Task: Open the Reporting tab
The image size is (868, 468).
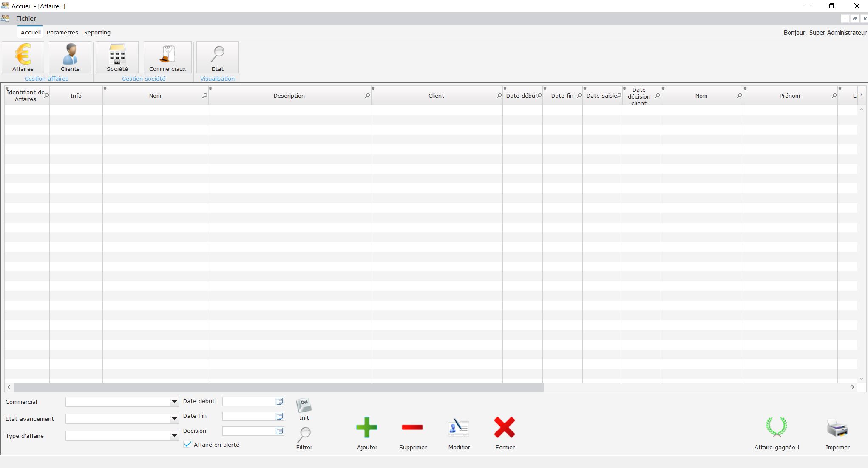Action: click(97, 32)
